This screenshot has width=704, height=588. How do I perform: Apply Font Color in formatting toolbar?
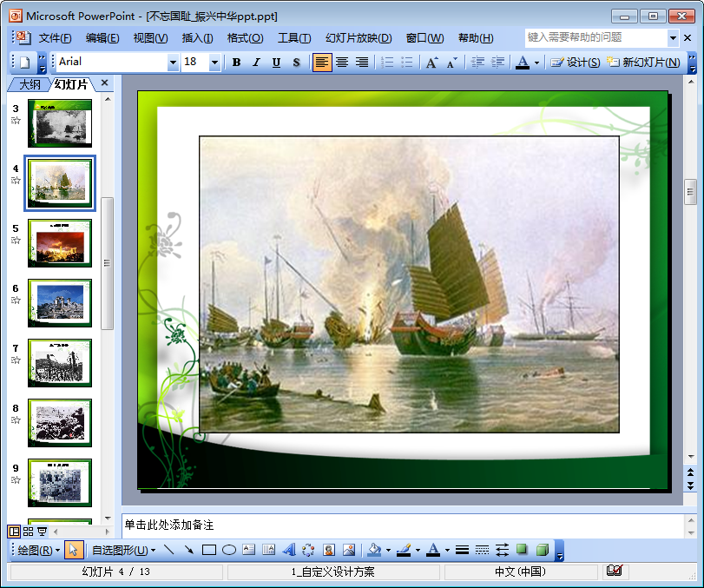tap(523, 63)
